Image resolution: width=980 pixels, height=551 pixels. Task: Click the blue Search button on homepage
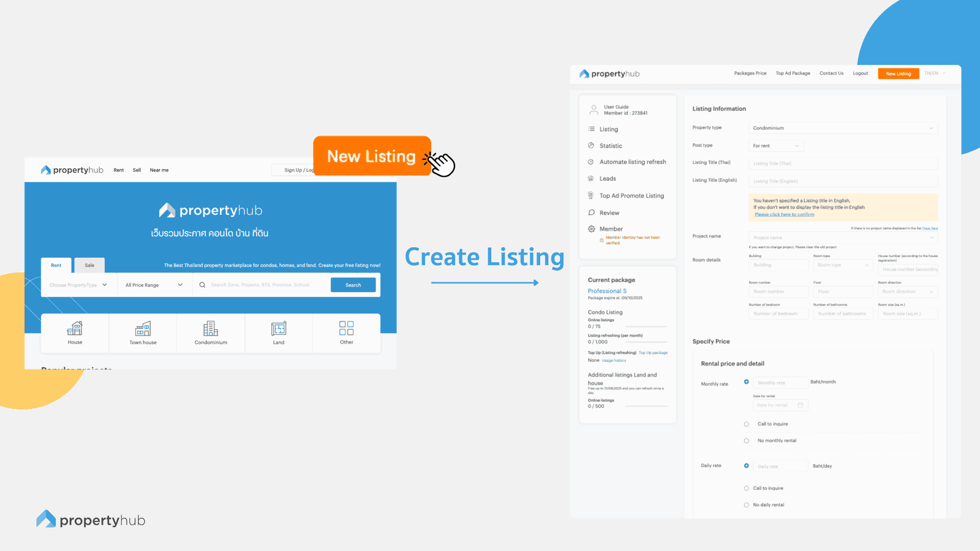pyautogui.click(x=353, y=285)
